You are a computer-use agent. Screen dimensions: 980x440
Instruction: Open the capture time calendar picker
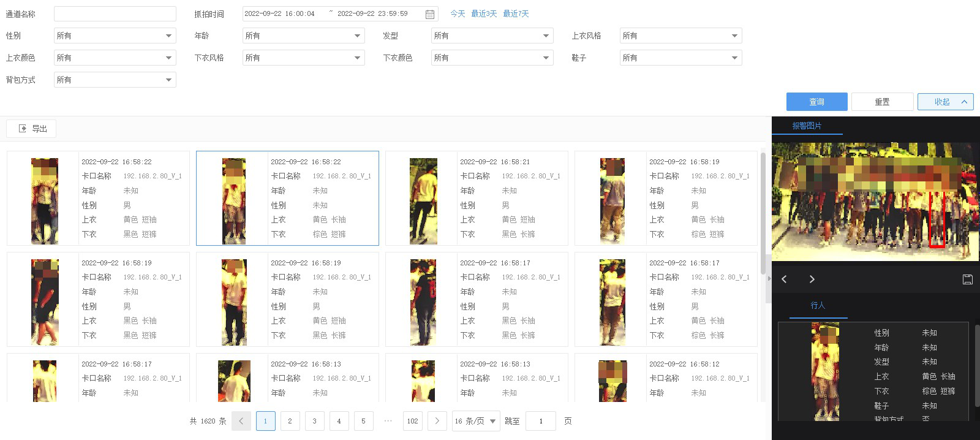430,14
